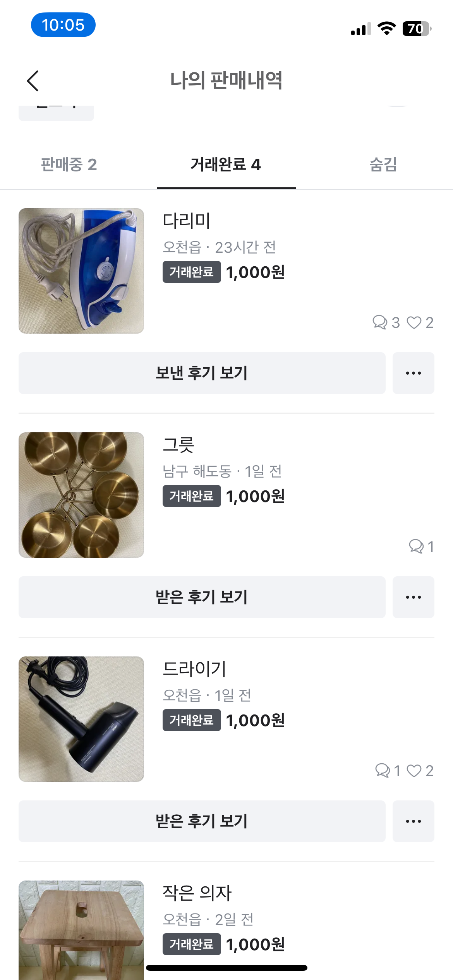
Task: Open the 드라이기 hair dryer thumbnail
Action: coord(81,719)
